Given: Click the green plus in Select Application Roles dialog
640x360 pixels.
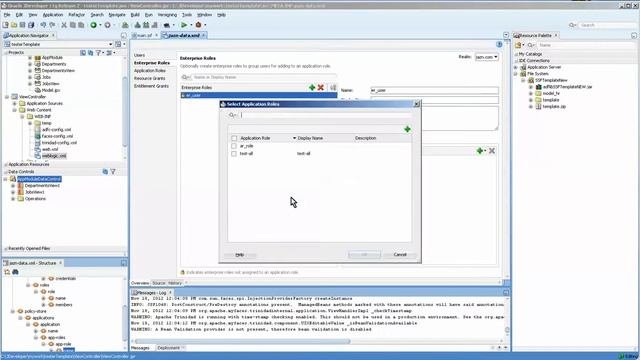Looking at the screenshot, I should [x=407, y=129].
